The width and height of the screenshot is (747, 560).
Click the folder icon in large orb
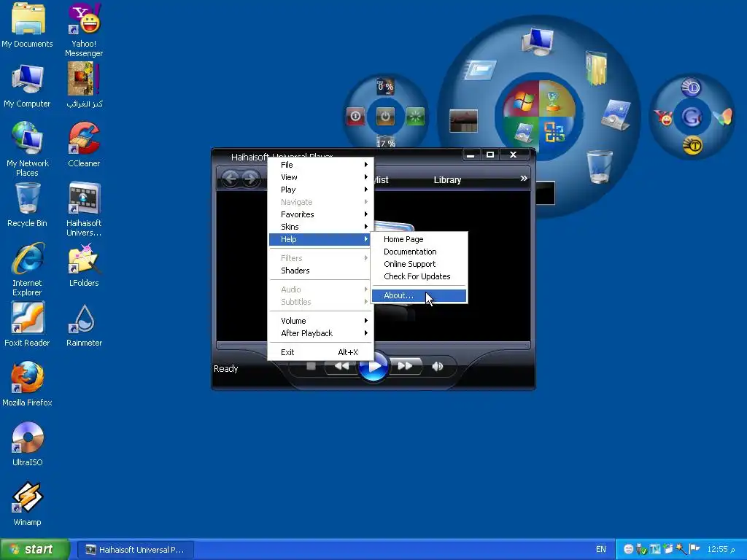click(x=596, y=68)
